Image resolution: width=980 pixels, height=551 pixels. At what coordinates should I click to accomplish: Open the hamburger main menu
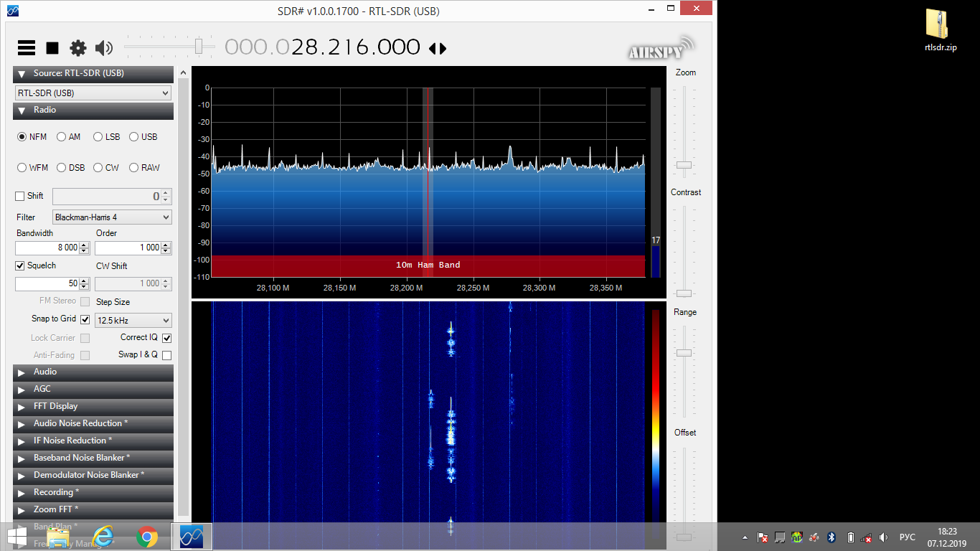coord(27,48)
